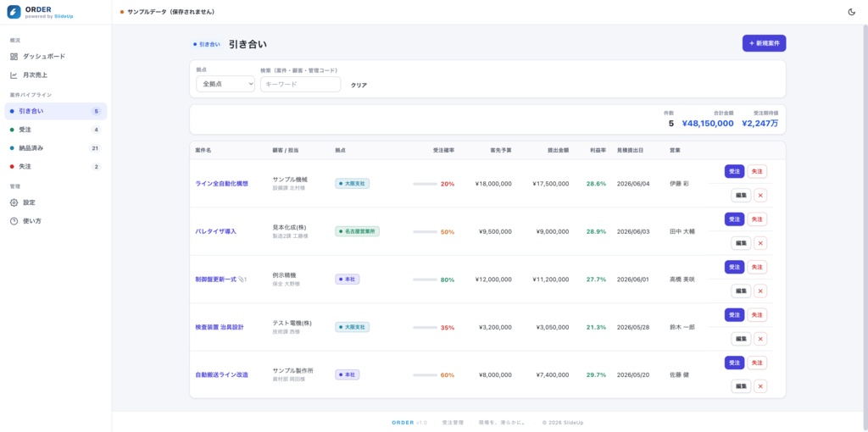Viewport: 868px width, 432px height.
Task: Select the 受注 pipeline item in the sidebar
Action: pyautogui.click(x=55, y=130)
